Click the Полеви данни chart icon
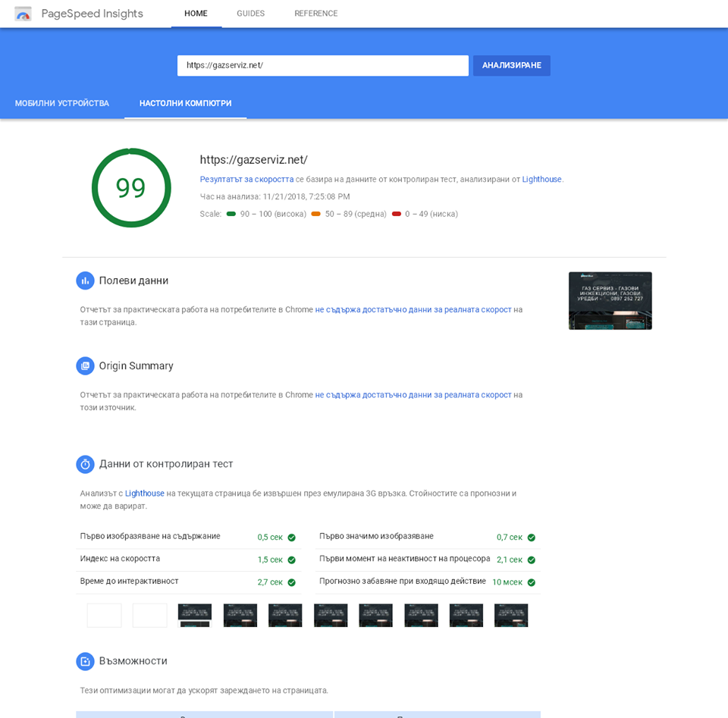 click(85, 281)
